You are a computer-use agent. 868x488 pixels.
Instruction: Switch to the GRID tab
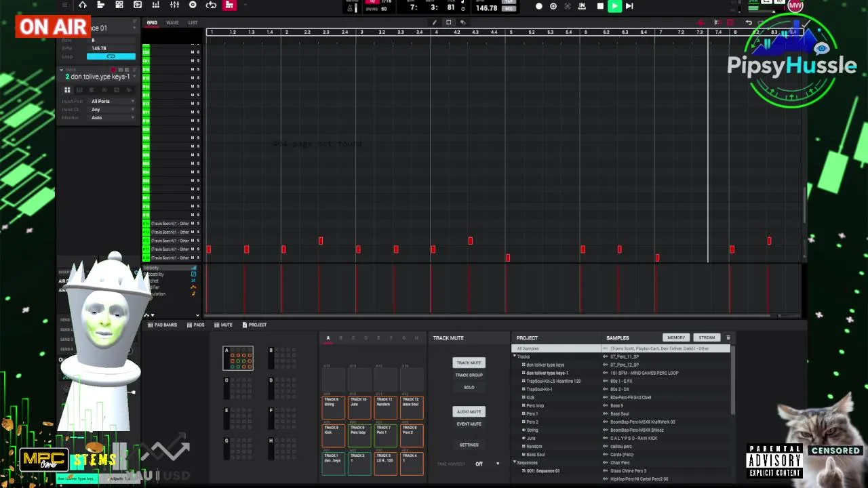click(152, 22)
